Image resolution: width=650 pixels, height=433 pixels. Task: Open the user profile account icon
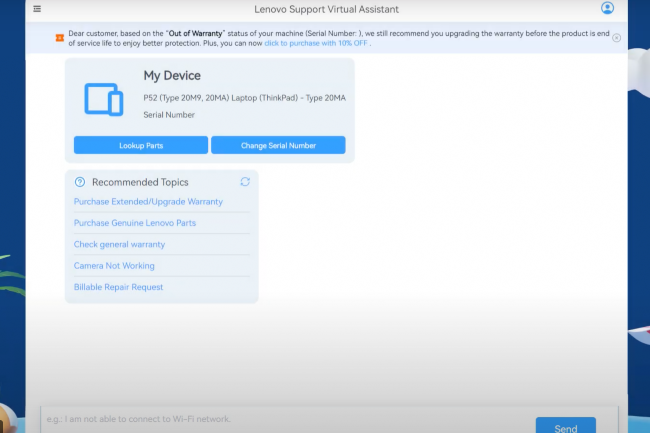607,9
